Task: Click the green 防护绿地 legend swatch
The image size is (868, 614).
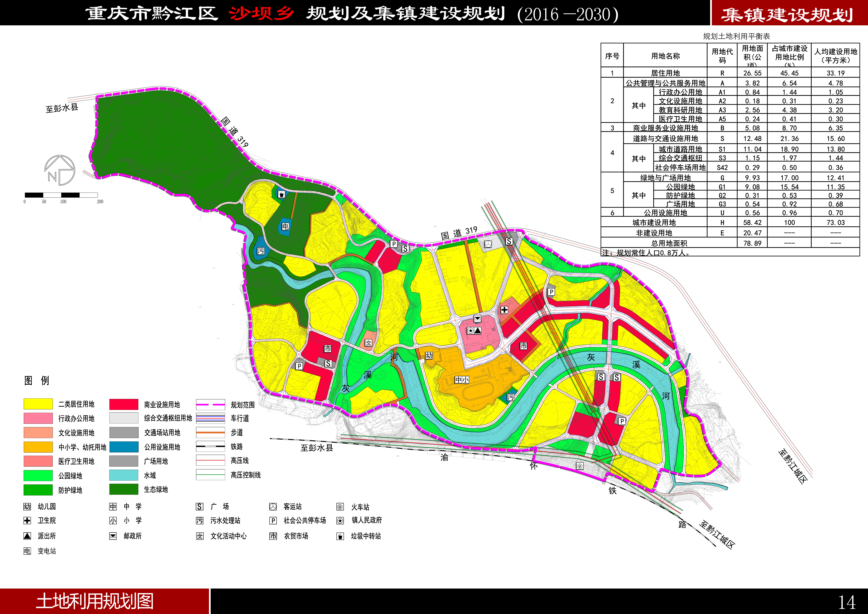Action: [38, 490]
